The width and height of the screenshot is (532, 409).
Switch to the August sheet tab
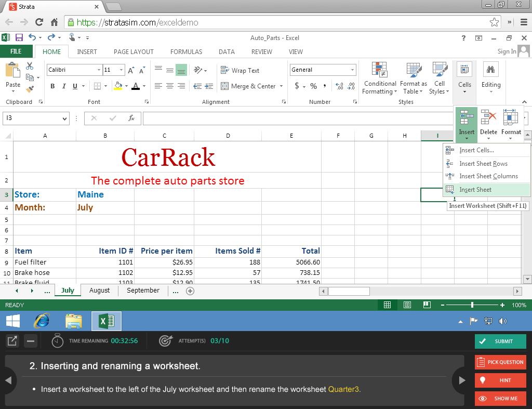99,291
